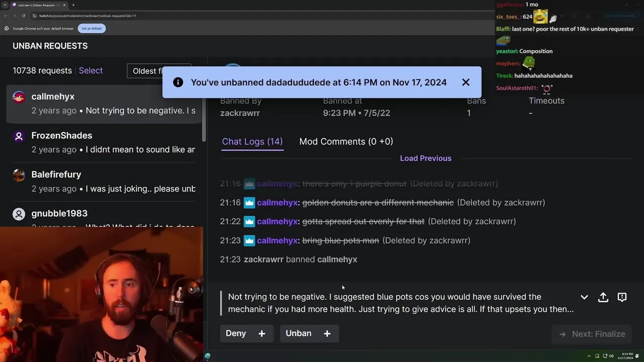Click crown badge on 'gotta spread out' message
This screenshot has height=362, width=644.
pos(250,222)
